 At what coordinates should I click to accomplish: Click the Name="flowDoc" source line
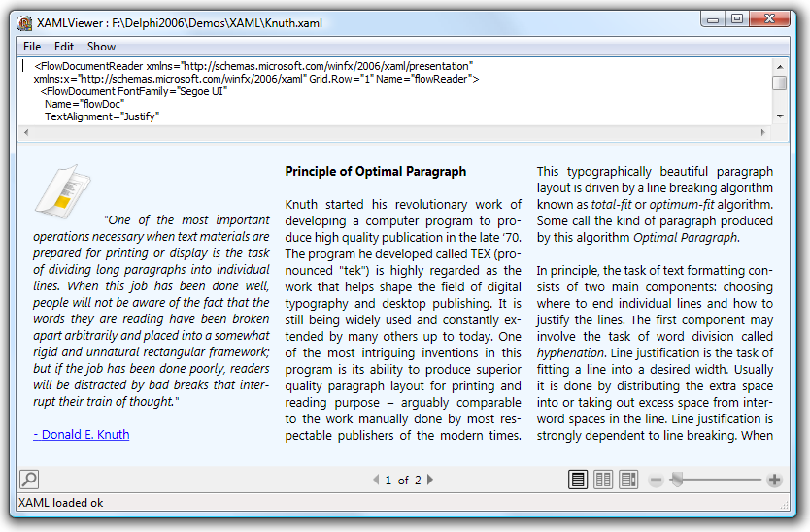click(84, 104)
